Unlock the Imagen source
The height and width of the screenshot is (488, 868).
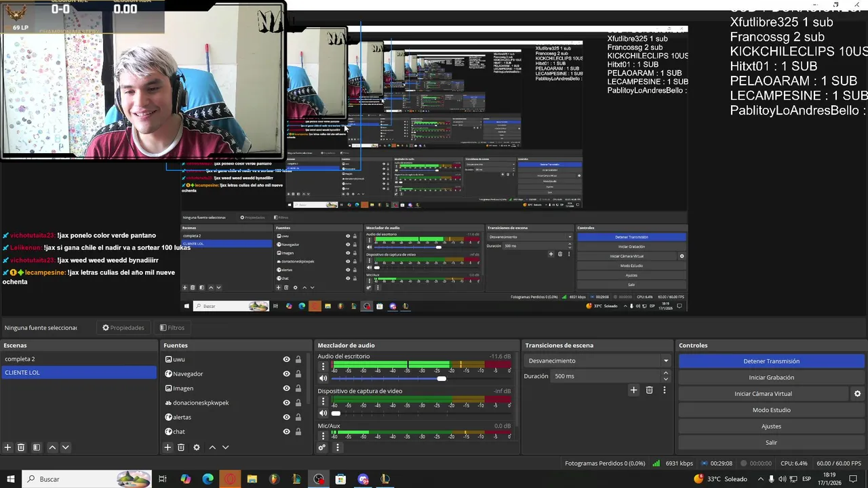click(298, 388)
